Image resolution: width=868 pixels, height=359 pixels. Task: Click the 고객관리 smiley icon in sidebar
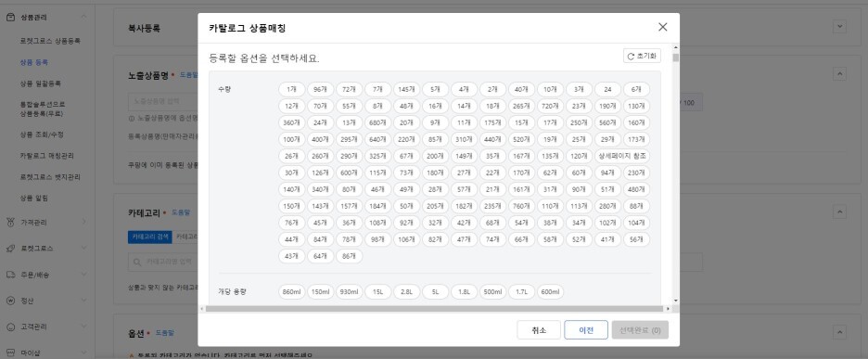click(x=10, y=327)
